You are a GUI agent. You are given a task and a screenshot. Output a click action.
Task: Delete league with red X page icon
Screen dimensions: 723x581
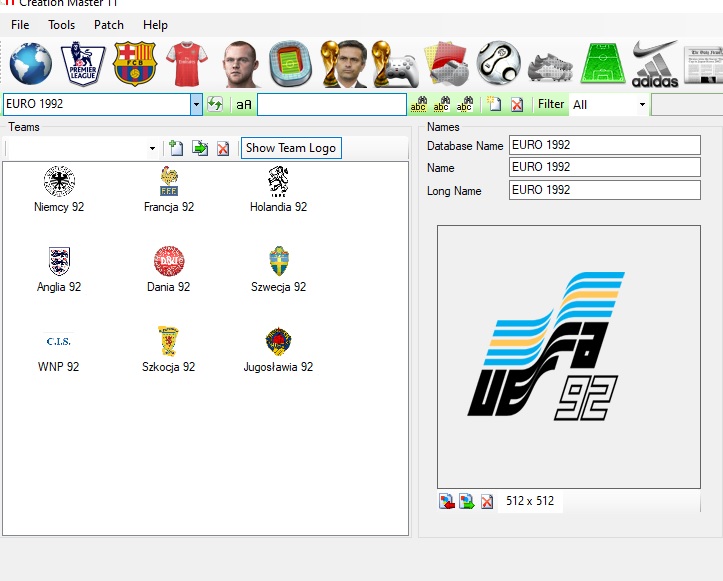(x=517, y=105)
